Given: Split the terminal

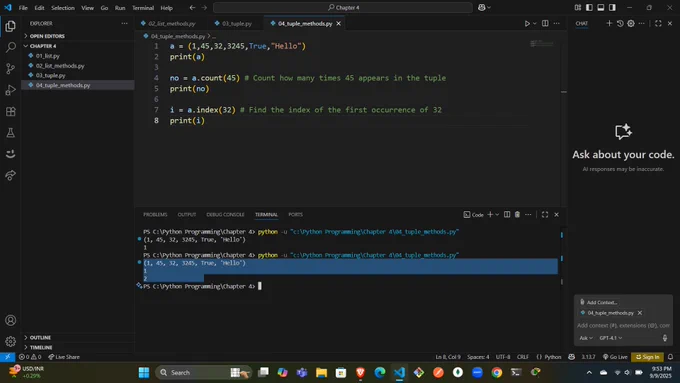Looking at the screenshot, I should (507, 214).
